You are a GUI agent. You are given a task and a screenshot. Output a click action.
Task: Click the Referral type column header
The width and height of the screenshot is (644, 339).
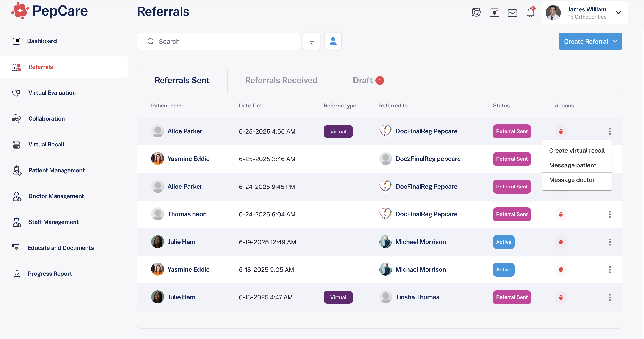click(x=340, y=106)
